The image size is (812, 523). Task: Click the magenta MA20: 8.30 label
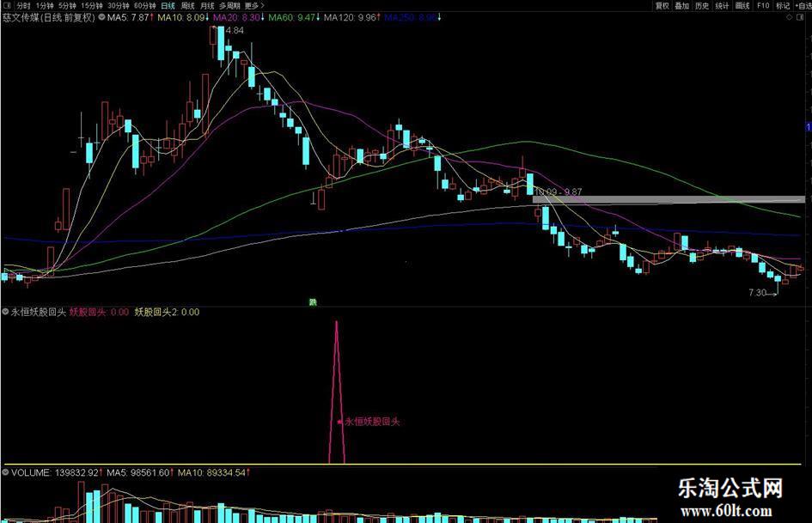[239, 17]
